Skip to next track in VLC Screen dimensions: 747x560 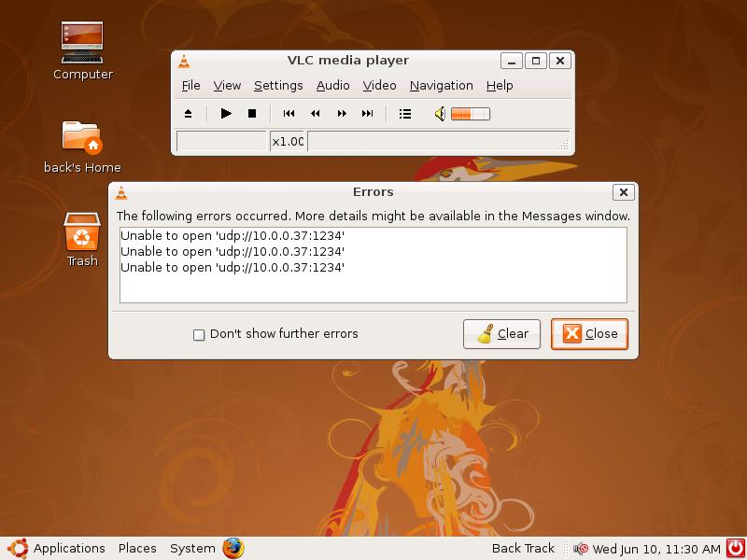click(x=368, y=114)
